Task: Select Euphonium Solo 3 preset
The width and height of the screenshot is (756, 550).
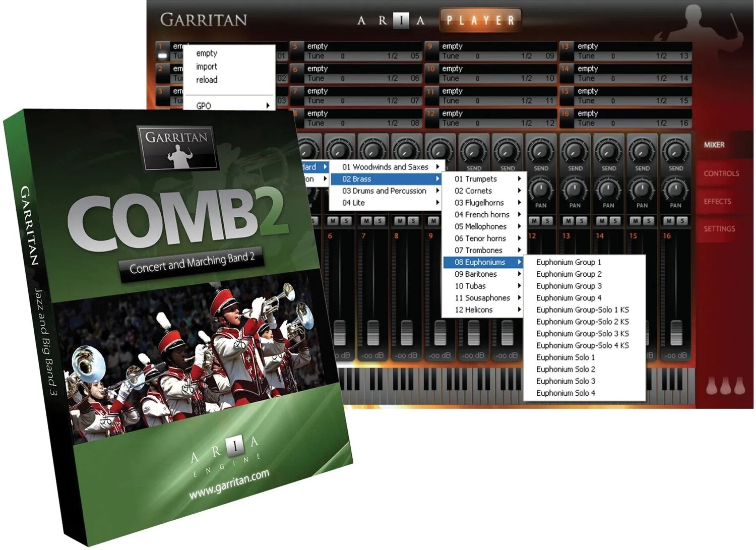Action: 565,381
